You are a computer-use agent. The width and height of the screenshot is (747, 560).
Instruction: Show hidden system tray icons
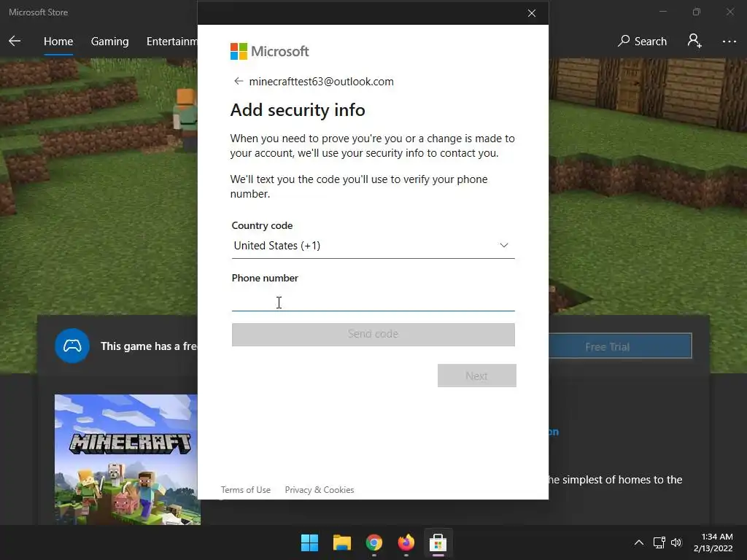click(x=639, y=542)
